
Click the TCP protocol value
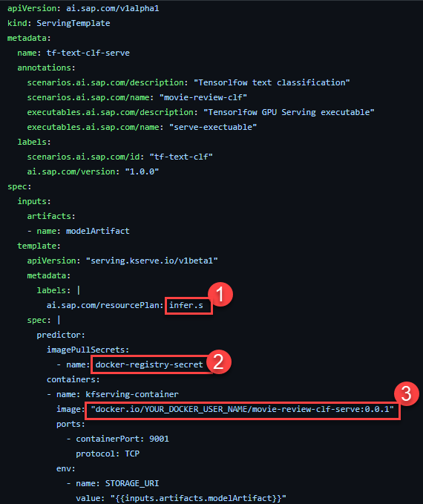pos(132,454)
